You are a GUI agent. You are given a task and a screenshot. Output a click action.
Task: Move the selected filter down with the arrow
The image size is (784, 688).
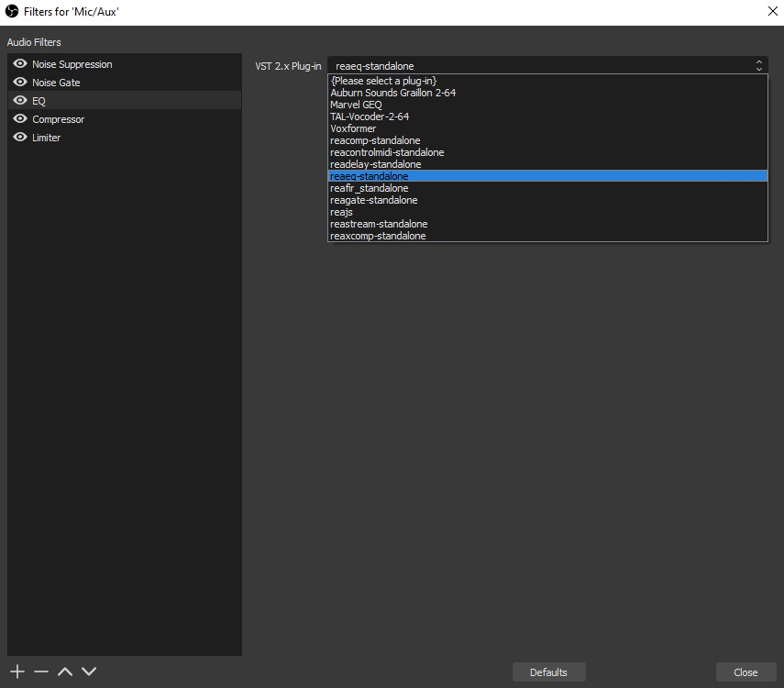88,671
